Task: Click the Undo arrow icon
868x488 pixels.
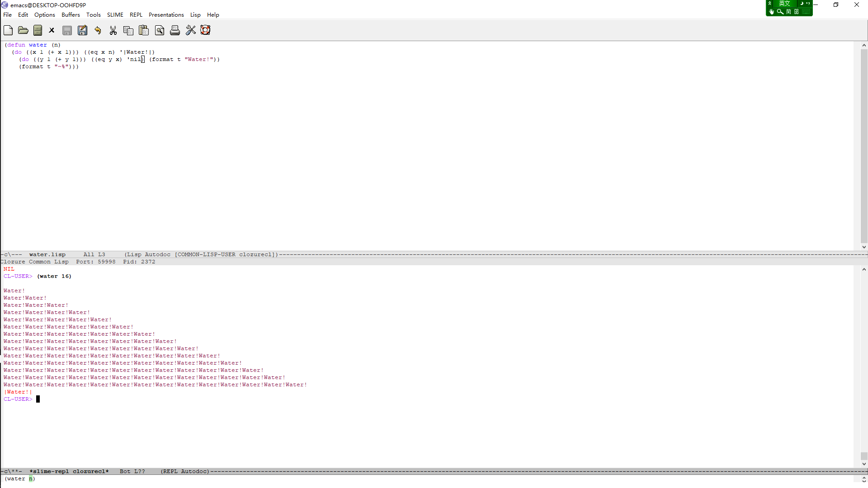Action: (98, 30)
